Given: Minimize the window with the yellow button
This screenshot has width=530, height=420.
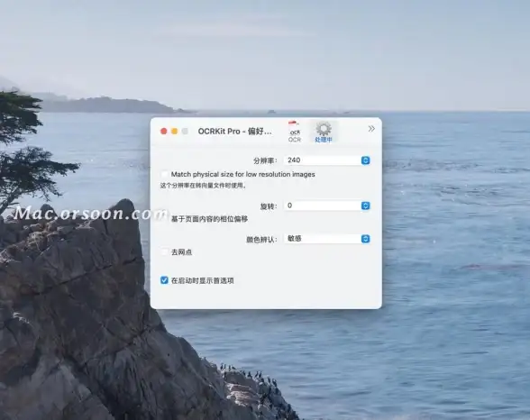Looking at the screenshot, I should coord(175,131).
